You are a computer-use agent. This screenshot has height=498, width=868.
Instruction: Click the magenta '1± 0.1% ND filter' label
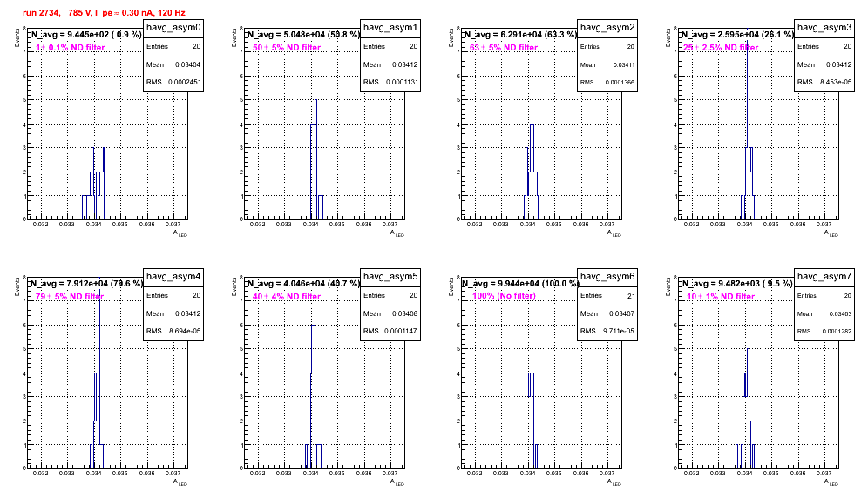[71, 48]
